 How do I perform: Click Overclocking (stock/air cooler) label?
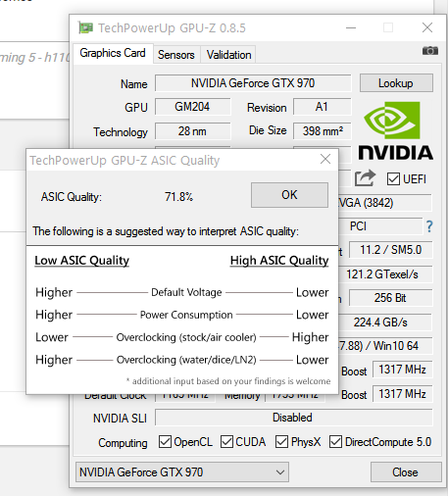coord(186,337)
